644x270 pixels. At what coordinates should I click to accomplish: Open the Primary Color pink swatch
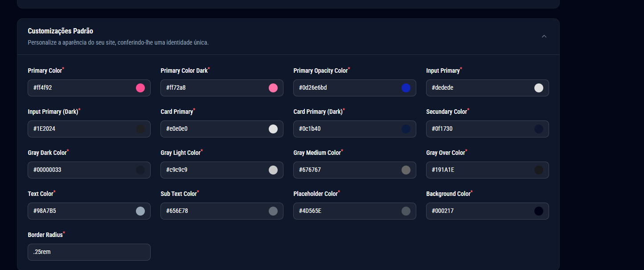(140, 88)
